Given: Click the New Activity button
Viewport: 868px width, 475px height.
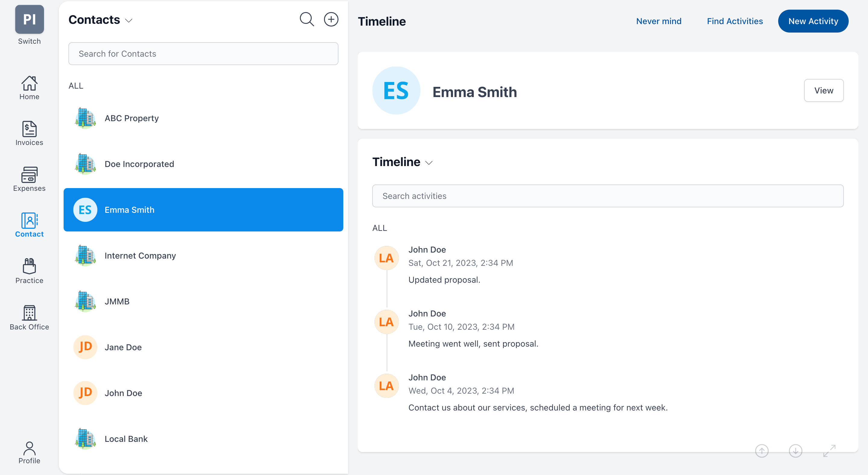Looking at the screenshot, I should pyautogui.click(x=813, y=21).
